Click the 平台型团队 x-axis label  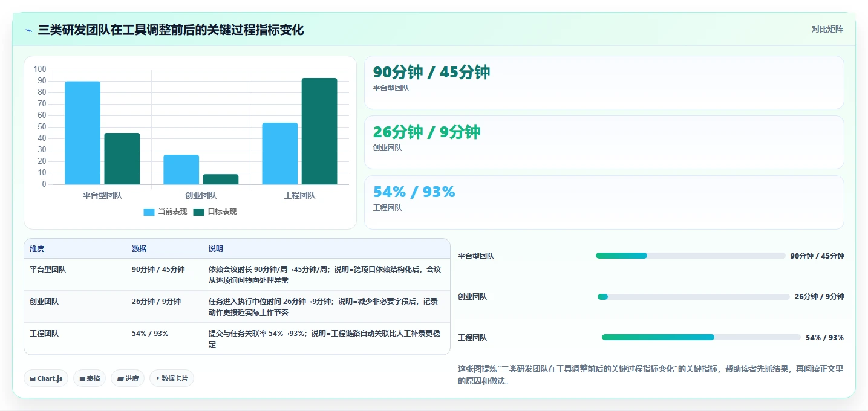click(102, 195)
